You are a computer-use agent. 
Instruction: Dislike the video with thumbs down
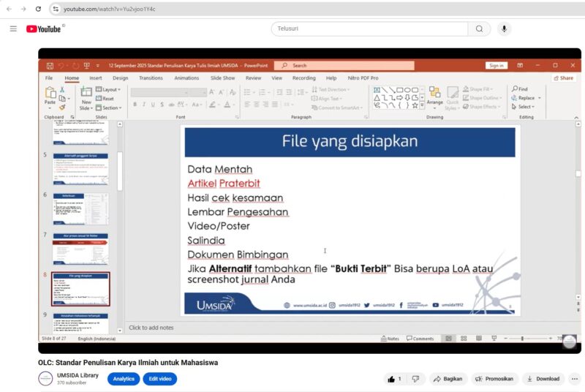pos(415,379)
